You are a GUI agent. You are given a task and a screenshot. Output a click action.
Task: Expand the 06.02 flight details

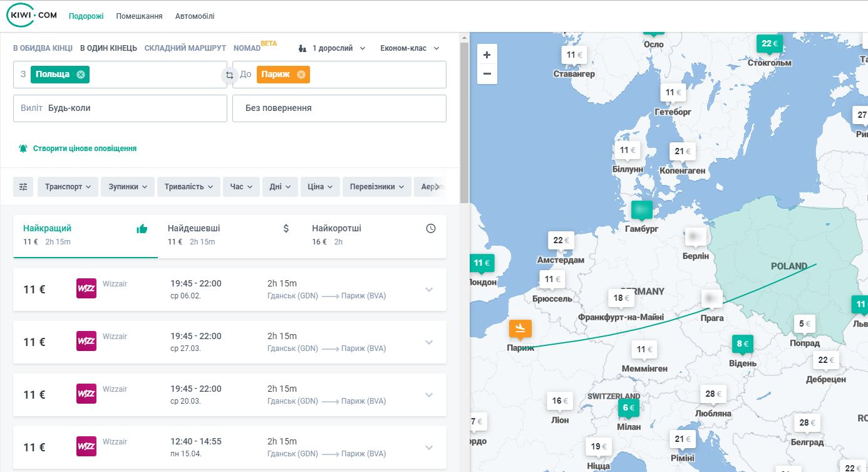coord(429,290)
